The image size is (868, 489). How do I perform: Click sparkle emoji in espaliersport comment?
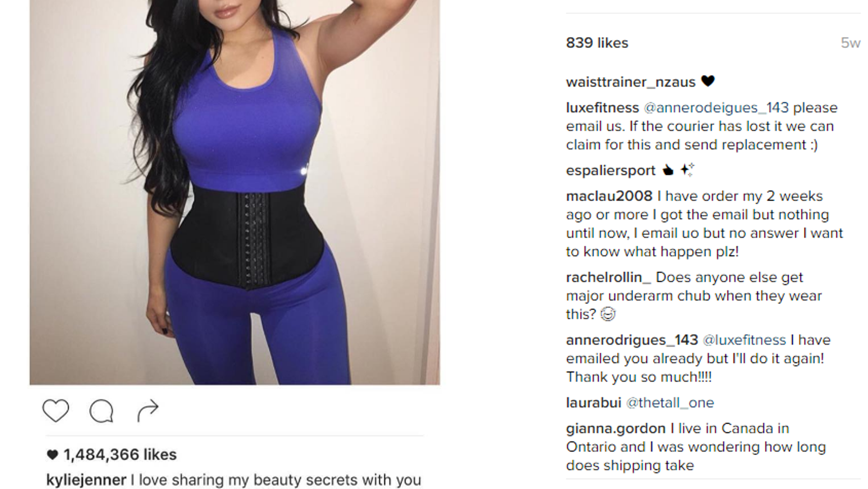pos(687,169)
